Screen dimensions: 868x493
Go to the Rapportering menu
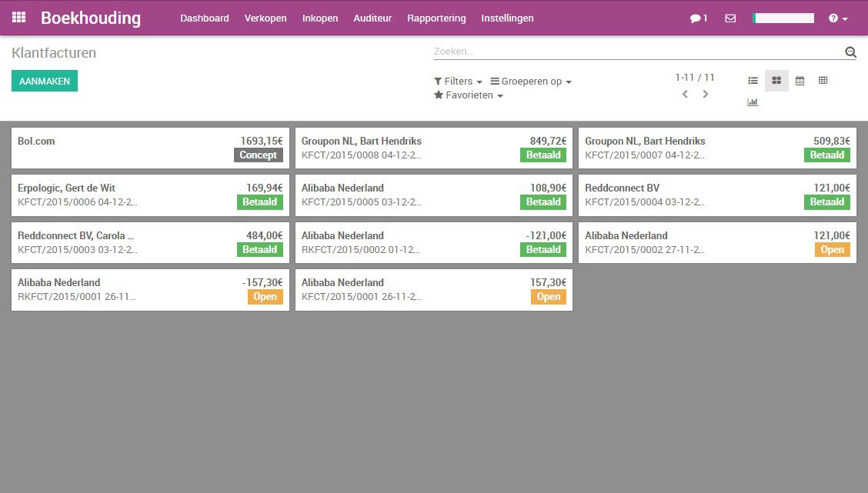click(436, 18)
